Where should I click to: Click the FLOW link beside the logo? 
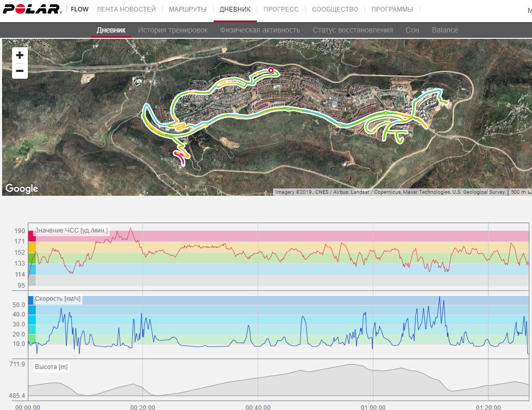click(x=80, y=9)
